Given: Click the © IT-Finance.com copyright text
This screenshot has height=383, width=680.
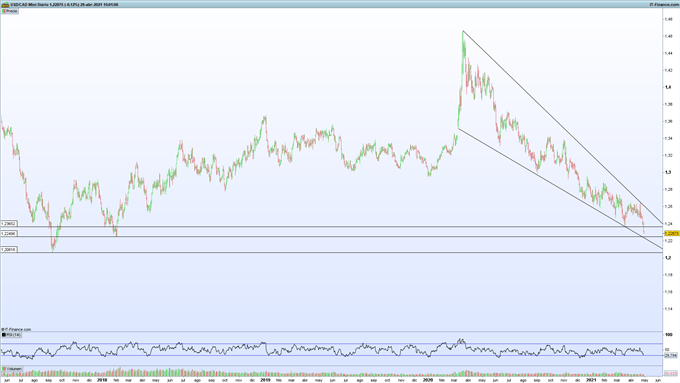Looking at the screenshot, I should (16, 330).
